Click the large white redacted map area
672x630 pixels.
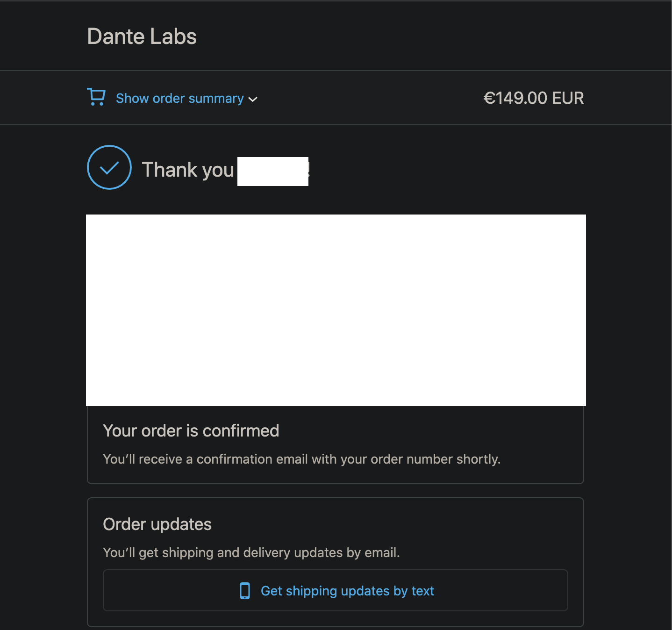coord(336,310)
